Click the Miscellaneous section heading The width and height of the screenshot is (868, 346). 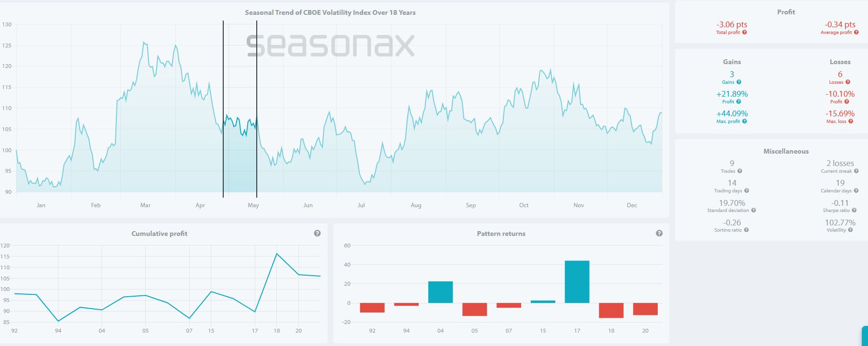[786, 151]
